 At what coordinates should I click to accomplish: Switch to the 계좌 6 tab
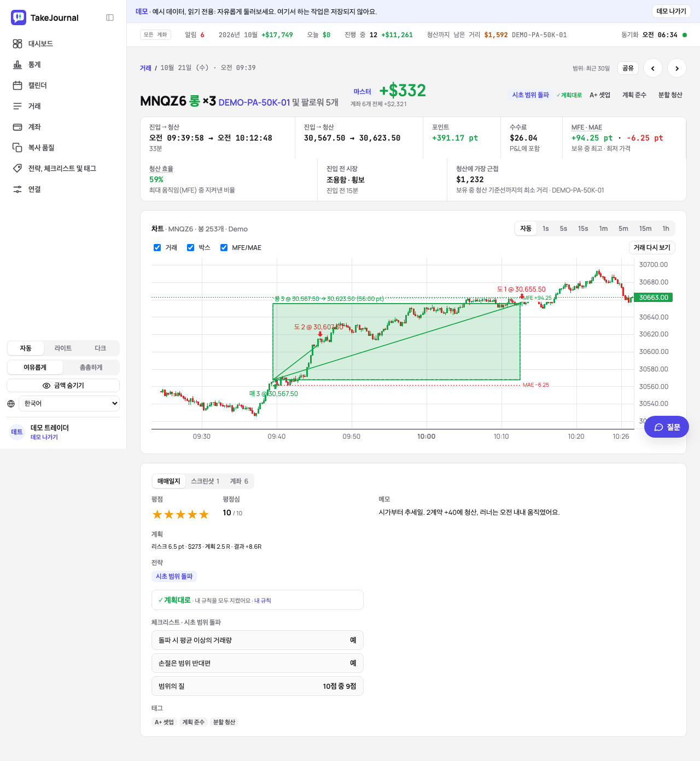(x=239, y=481)
